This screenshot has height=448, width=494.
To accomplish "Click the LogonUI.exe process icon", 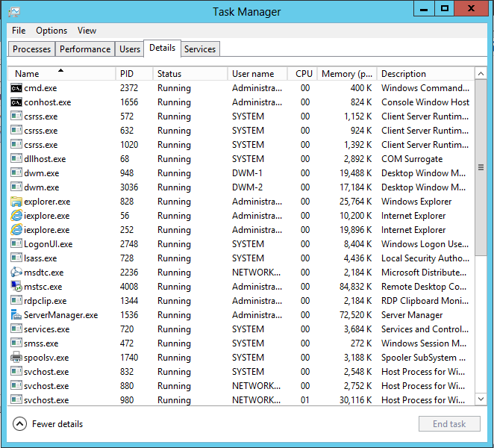I will pyautogui.click(x=16, y=244).
